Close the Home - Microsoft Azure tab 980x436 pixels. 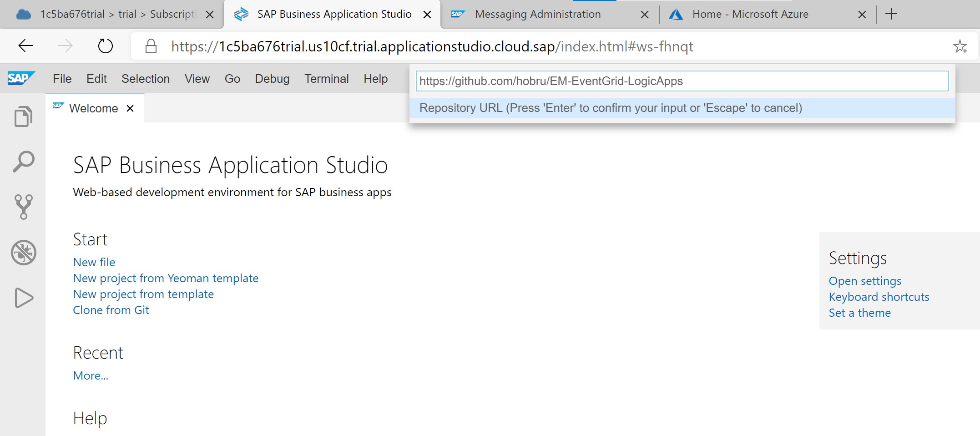tap(862, 15)
